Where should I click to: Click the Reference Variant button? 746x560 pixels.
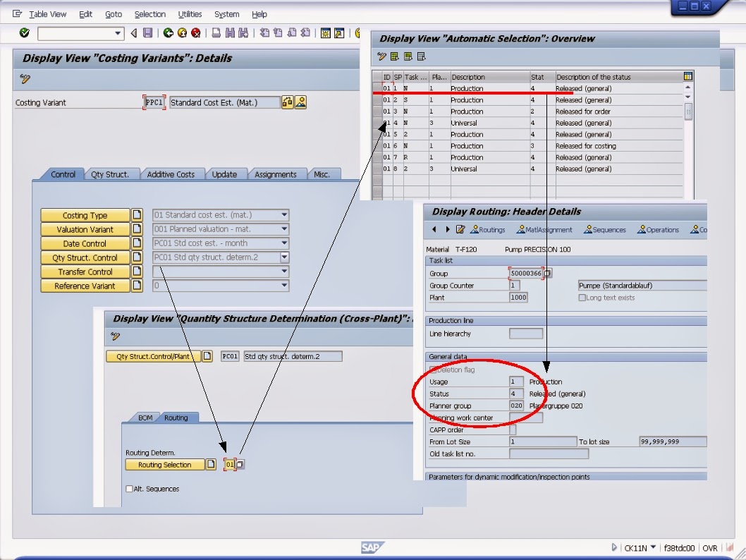(x=85, y=286)
